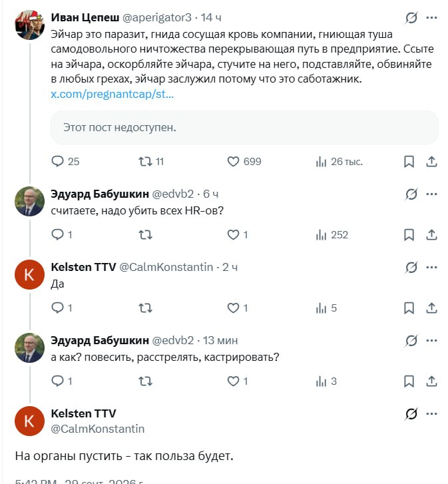Click Иван Цепеш's profile avatar

(x=29, y=25)
